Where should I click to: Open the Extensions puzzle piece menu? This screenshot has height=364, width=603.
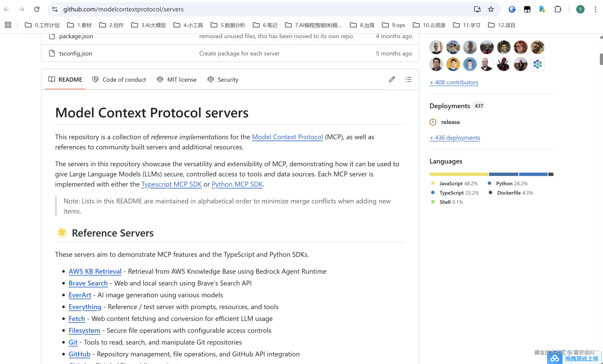pyautogui.click(x=558, y=9)
